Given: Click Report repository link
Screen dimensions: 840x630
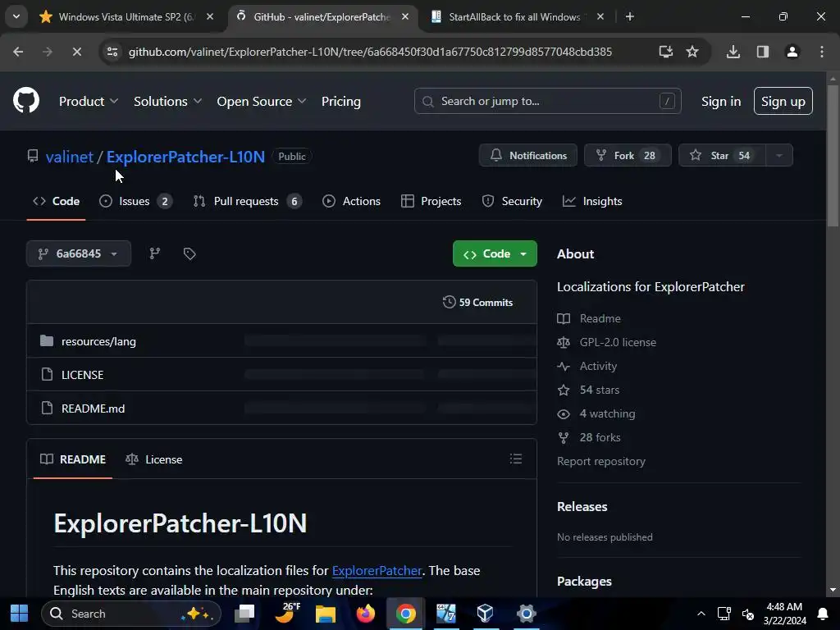Looking at the screenshot, I should pyautogui.click(x=601, y=461).
